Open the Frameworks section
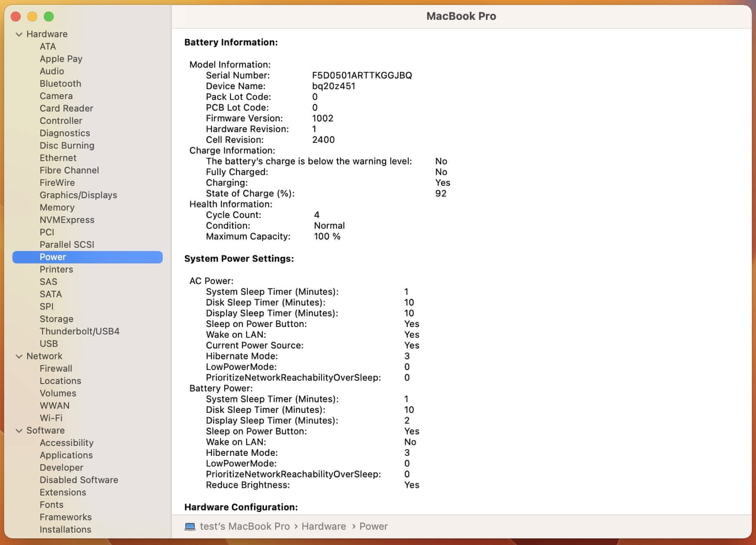Screen dimensions: 756x545 [66, 517]
